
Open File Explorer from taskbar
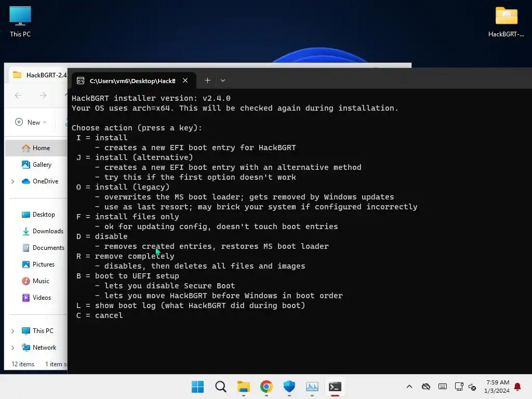(243, 387)
